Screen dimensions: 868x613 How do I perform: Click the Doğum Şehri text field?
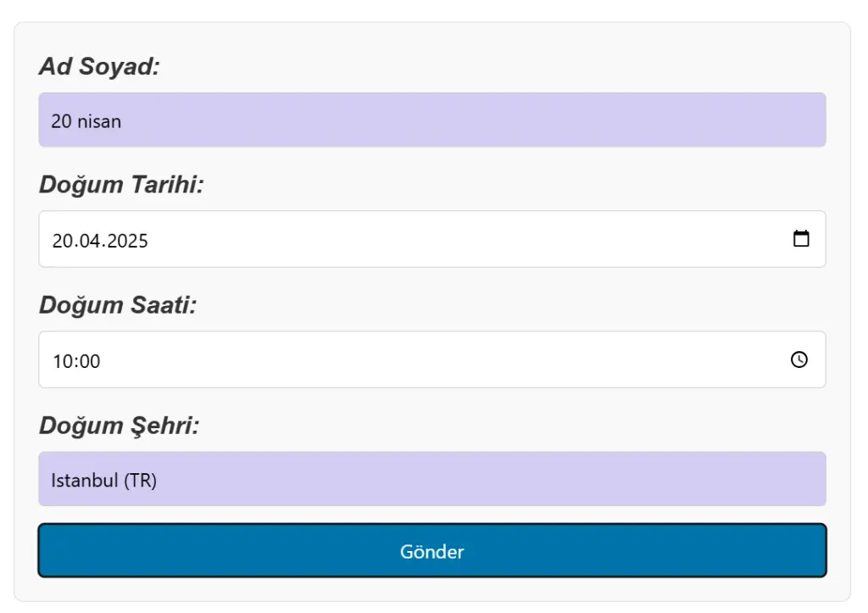pyautogui.click(x=432, y=479)
